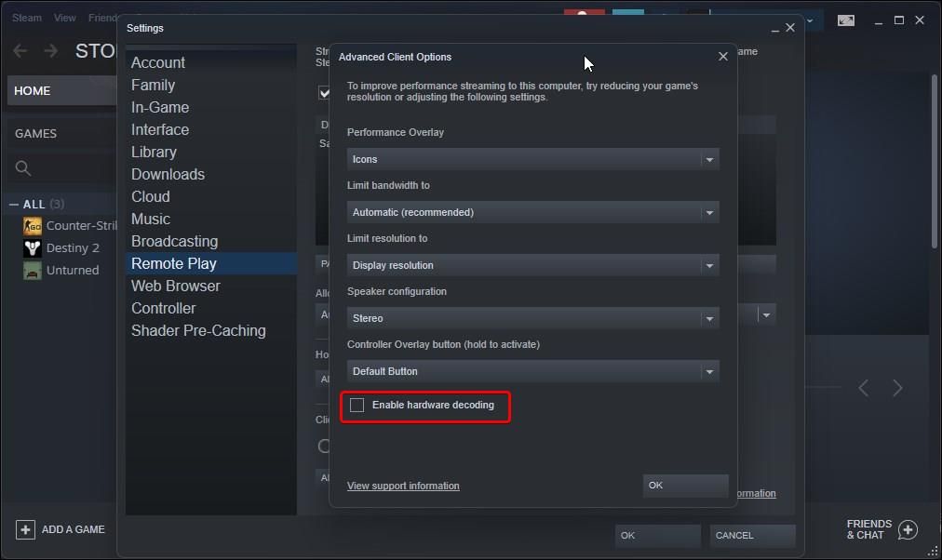
Task: Confirm Advanced Client Options with OK
Action: [684, 486]
